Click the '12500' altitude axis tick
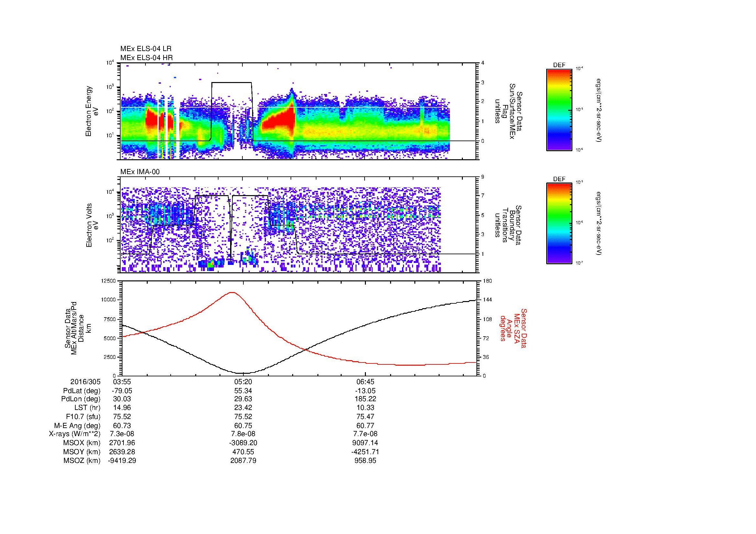The width and height of the screenshot is (756, 534). [109, 281]
